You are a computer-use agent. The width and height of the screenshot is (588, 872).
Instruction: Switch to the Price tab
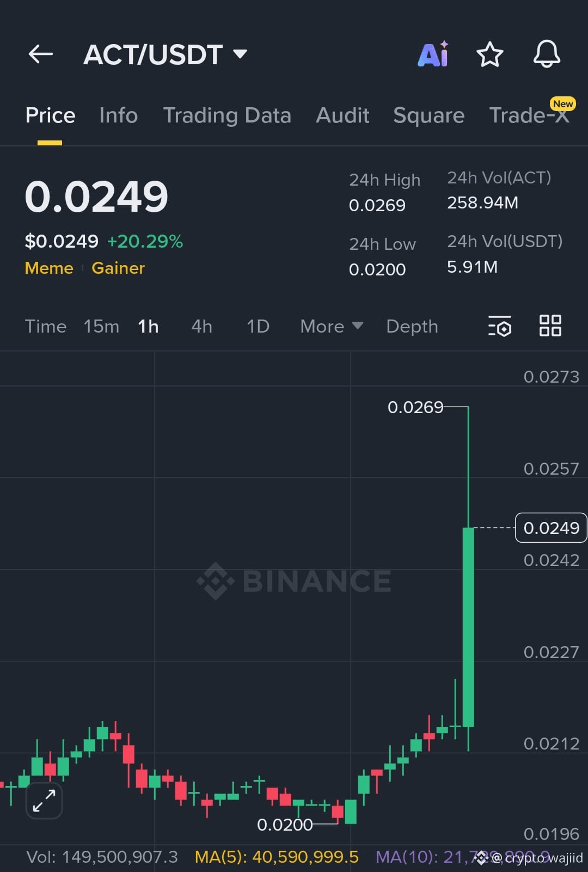pyautogui.click(x=50, y=115)
